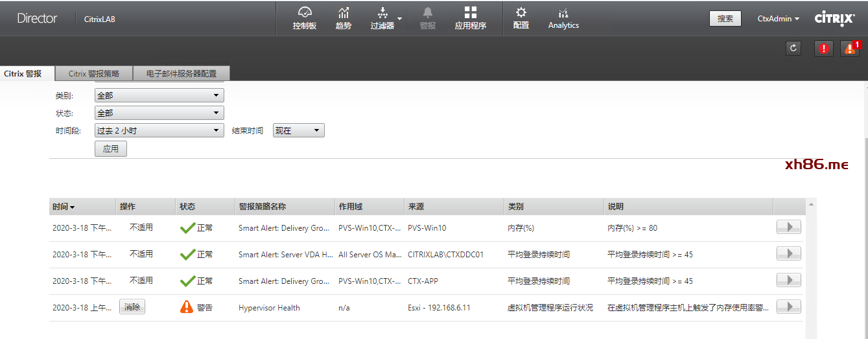This screenshot has width=868, height=339.
Task: Open the 趋势 trends icon
Action: tap(344, 14)
